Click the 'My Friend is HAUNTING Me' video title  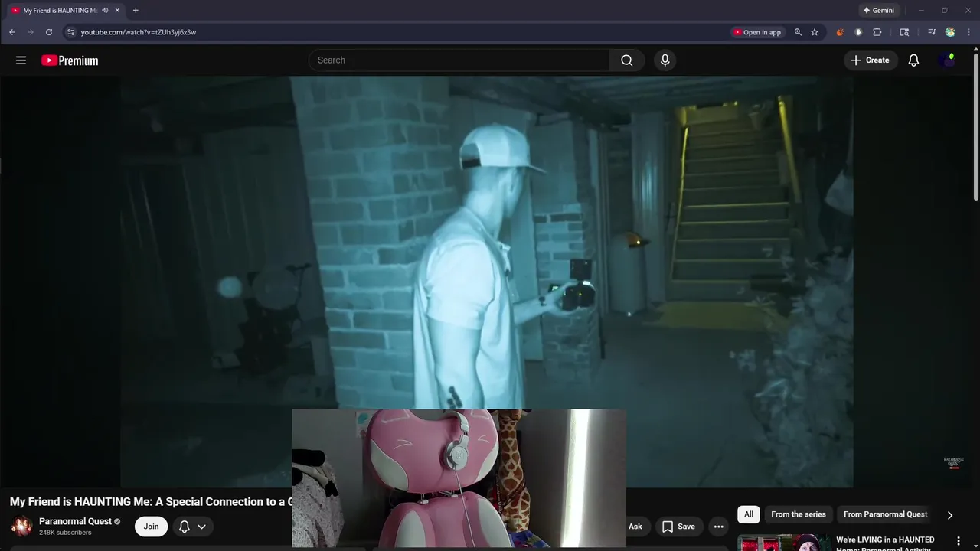pyautogui.click(x=151, y=502)
